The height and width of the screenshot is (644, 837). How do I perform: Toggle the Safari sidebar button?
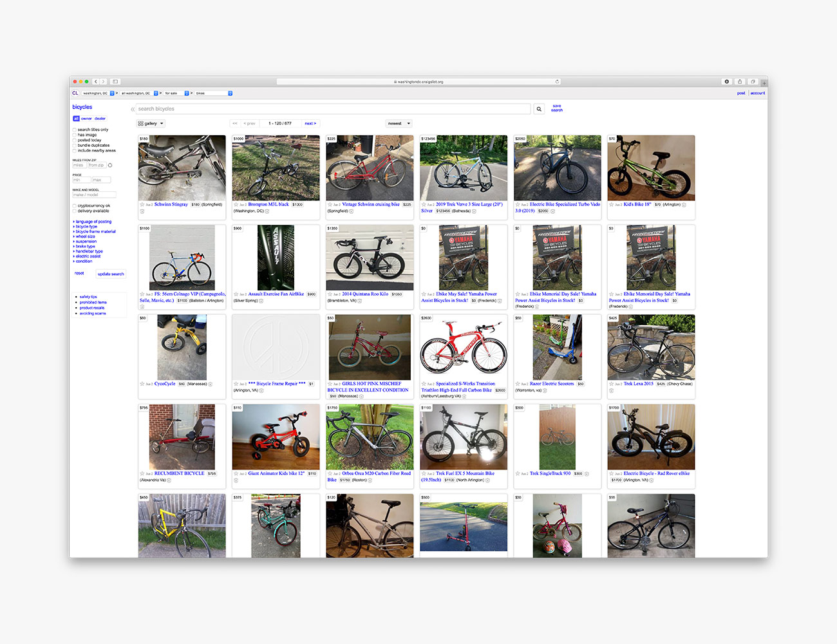coord(115,82)
